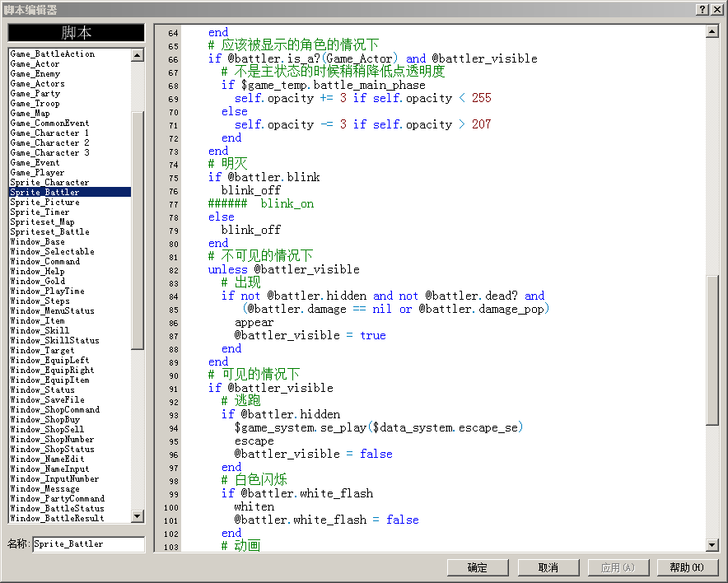The width and height of the screenshot is (728, 583).
Task: Click script list scroll-down arrow
Action: pyautogui.click(x=137, y=516)
